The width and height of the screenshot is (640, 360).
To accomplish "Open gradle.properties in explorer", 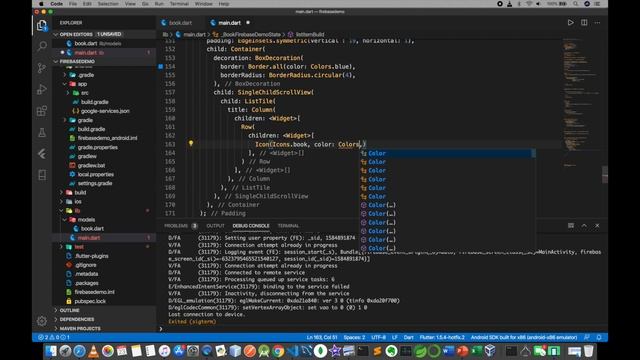I will tap(97, 147).
